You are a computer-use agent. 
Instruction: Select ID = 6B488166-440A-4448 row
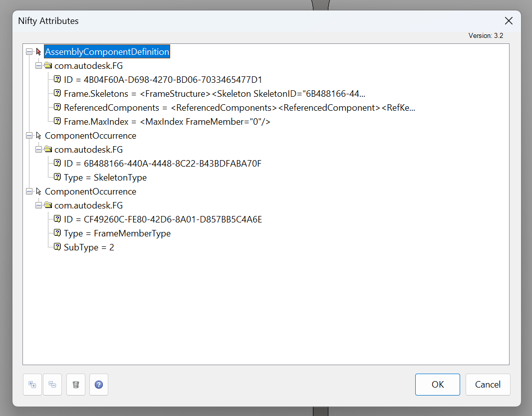163,164
